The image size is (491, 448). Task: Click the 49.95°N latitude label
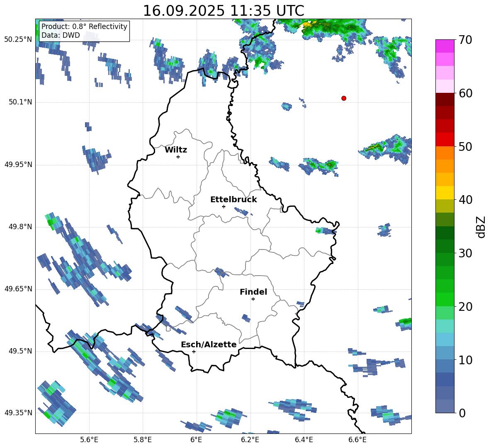pos(18,165)
